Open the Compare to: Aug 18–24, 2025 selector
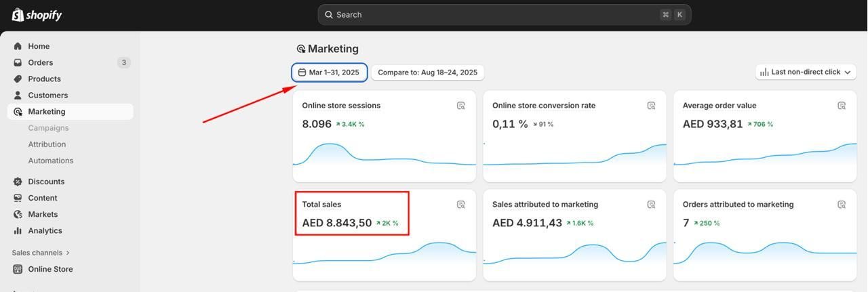868x292 pixels. 427,72
